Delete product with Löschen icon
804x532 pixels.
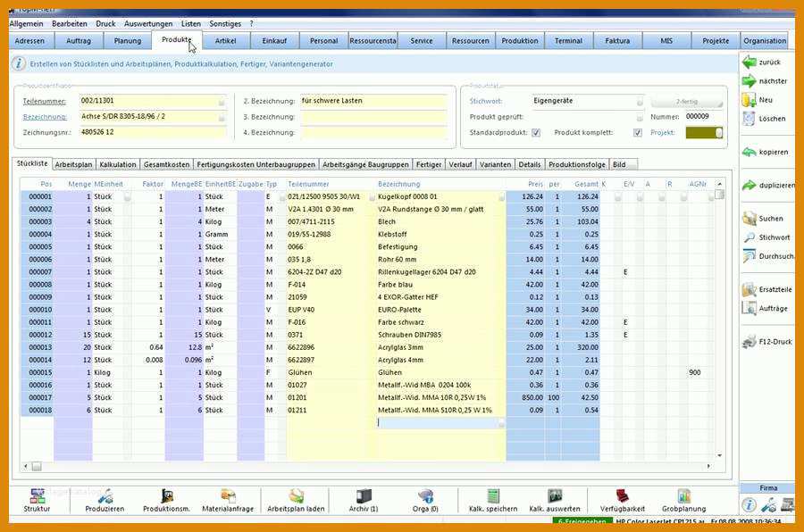750,119
